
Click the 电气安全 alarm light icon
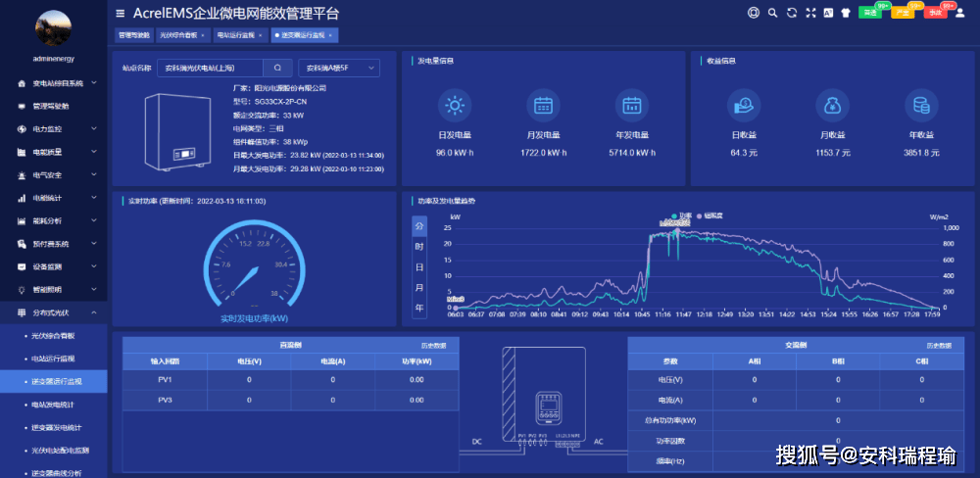[22, 175]
